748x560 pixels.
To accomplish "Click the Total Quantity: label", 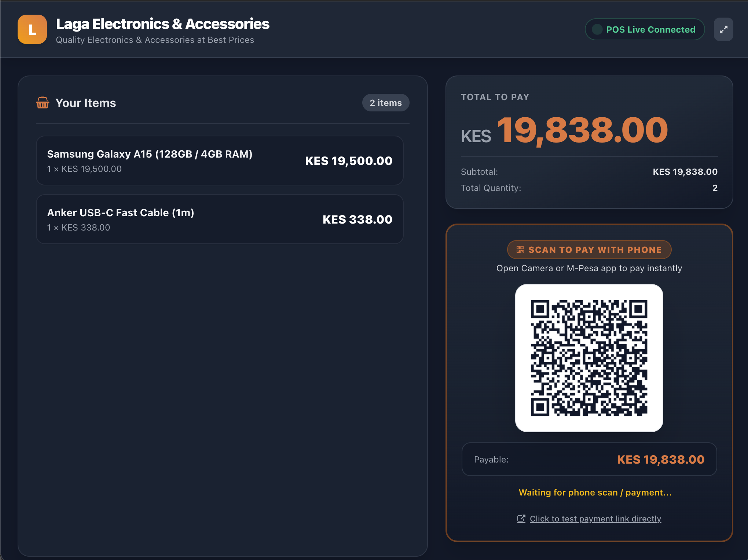I will [x=491, y=188].
